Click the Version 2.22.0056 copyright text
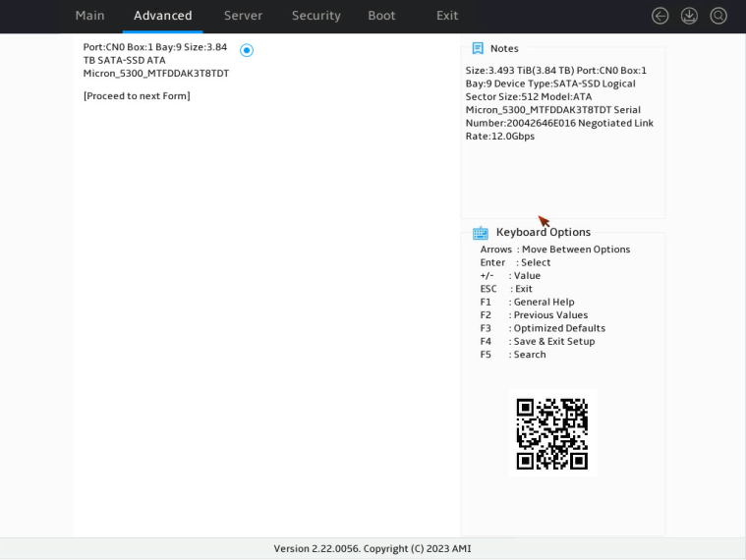The image size is (746, 560). point(373,548)
